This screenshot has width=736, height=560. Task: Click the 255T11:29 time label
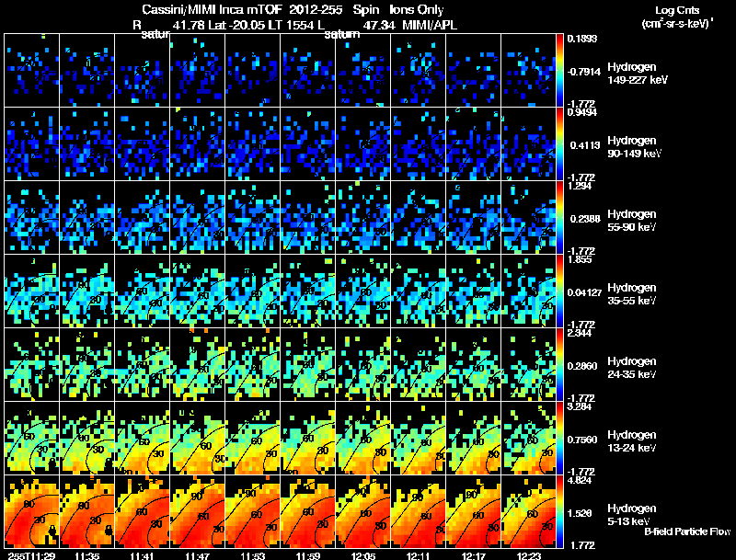[x=32, y=555]
